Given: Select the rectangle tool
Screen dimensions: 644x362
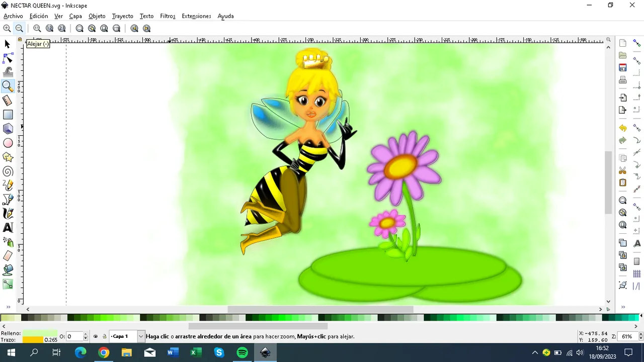Looking at the screenshot, I should tap(8, 115).
